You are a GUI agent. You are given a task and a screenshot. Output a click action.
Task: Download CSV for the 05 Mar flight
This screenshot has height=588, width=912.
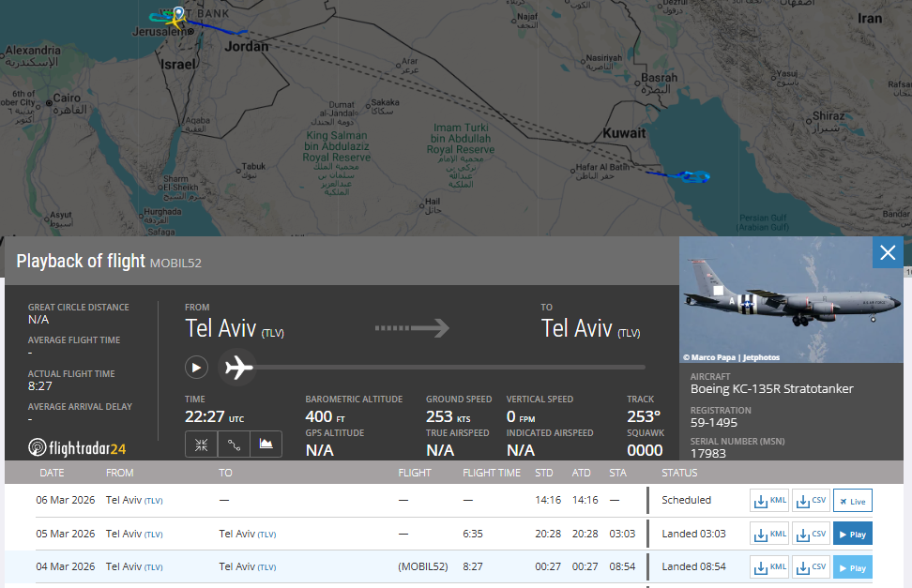811,535
